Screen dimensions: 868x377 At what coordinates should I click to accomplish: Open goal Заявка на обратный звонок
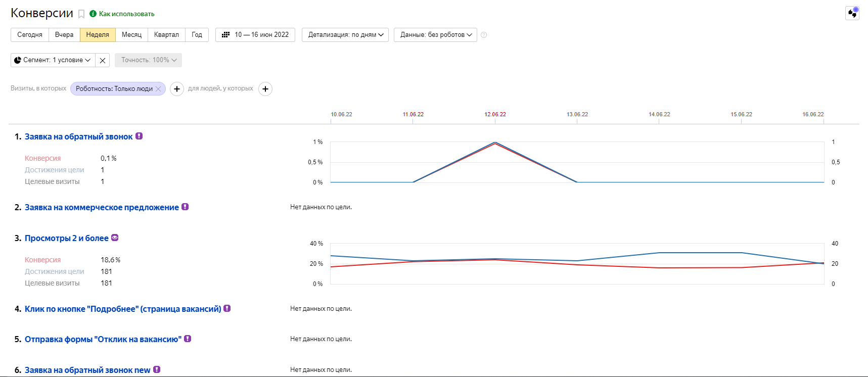[79, 137]
